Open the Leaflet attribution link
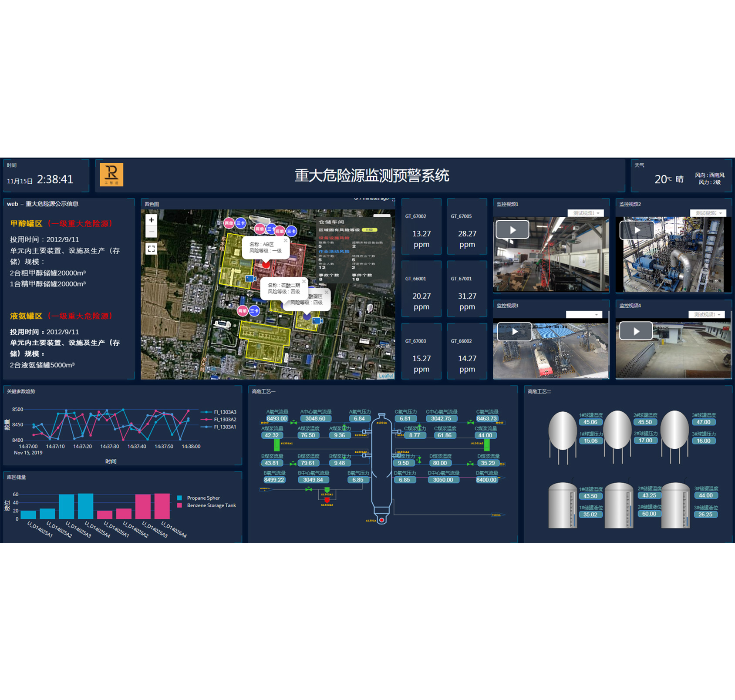The image size is (735, 700). tap(386, 376)
